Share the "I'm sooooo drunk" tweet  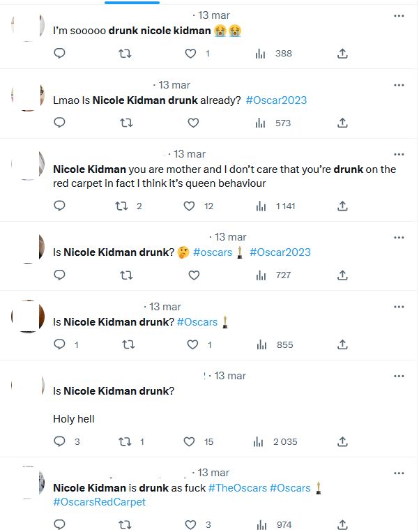coord(342,53)
